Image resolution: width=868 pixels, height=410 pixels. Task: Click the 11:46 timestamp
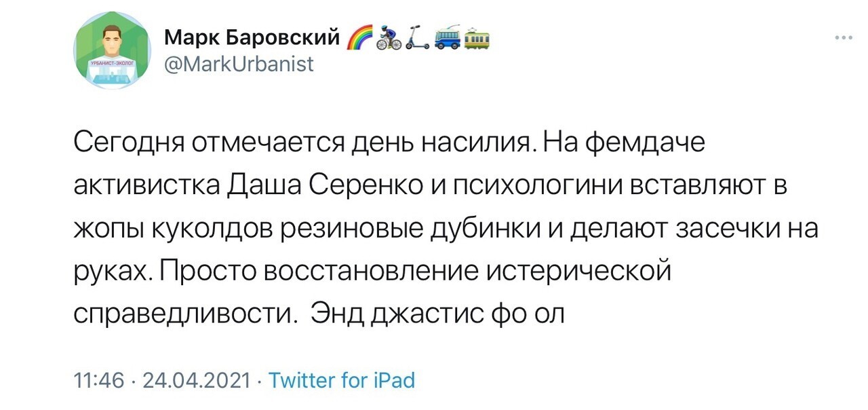99,380
